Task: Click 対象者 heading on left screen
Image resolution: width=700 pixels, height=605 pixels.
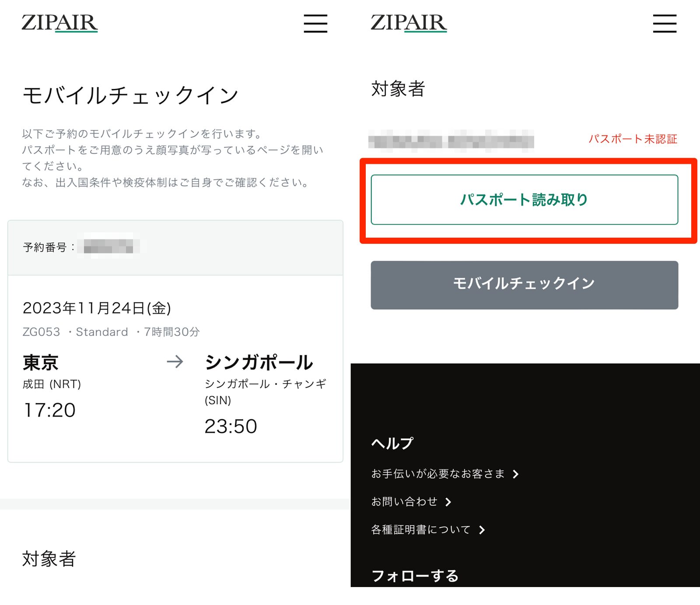Action: point(49,559)
